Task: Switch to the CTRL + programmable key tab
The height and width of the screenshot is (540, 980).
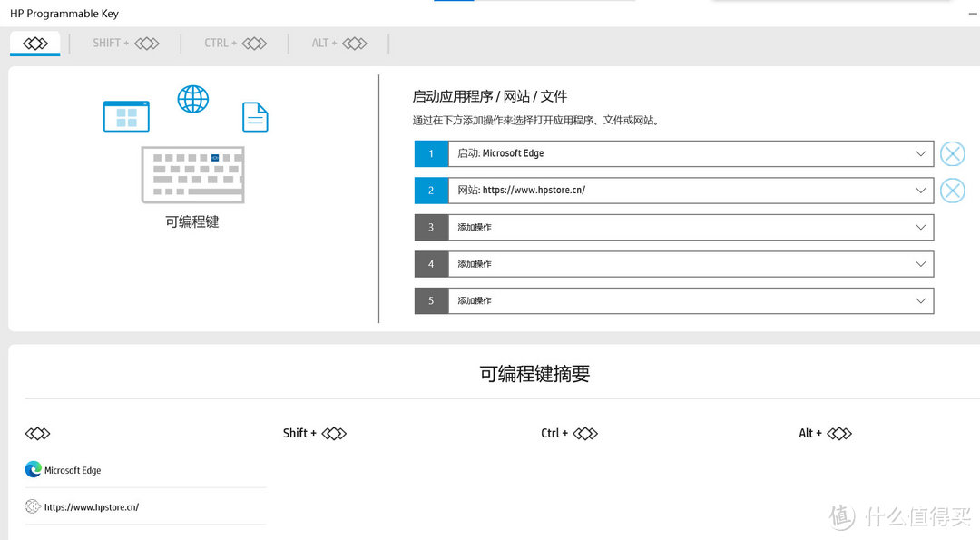Action: pos(235,44)
